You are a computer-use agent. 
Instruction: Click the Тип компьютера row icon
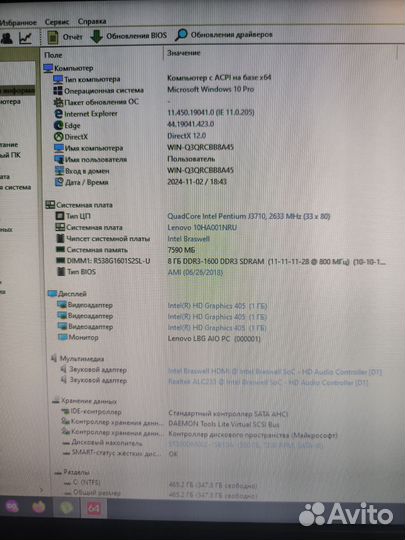(58, 79)
